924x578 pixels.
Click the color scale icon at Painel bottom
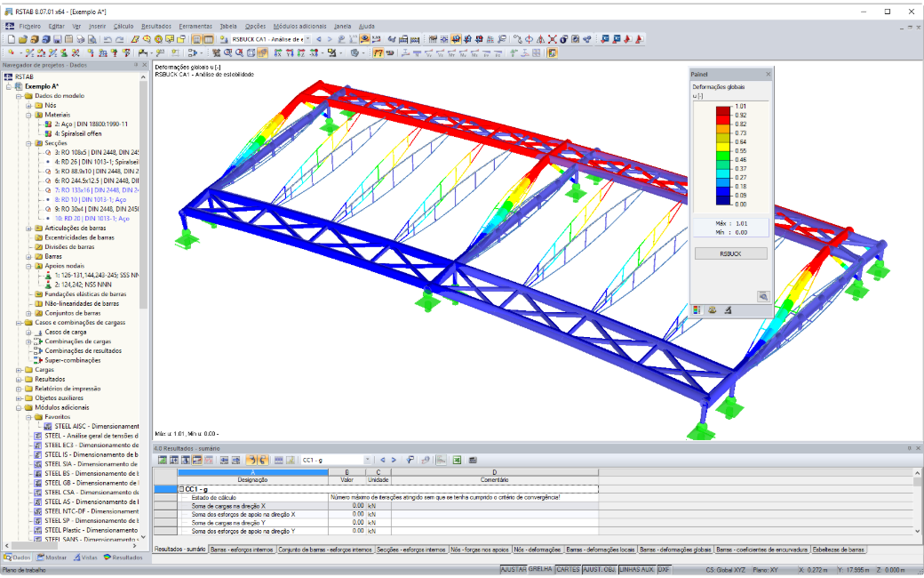coord(697,310)
